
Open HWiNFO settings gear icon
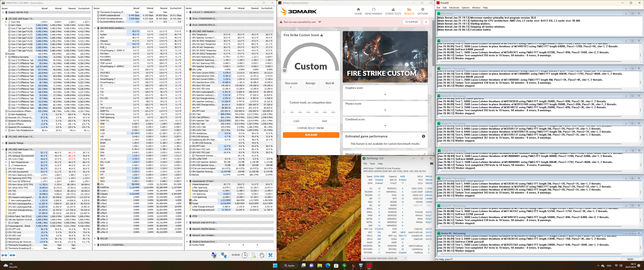click(262, 255)
